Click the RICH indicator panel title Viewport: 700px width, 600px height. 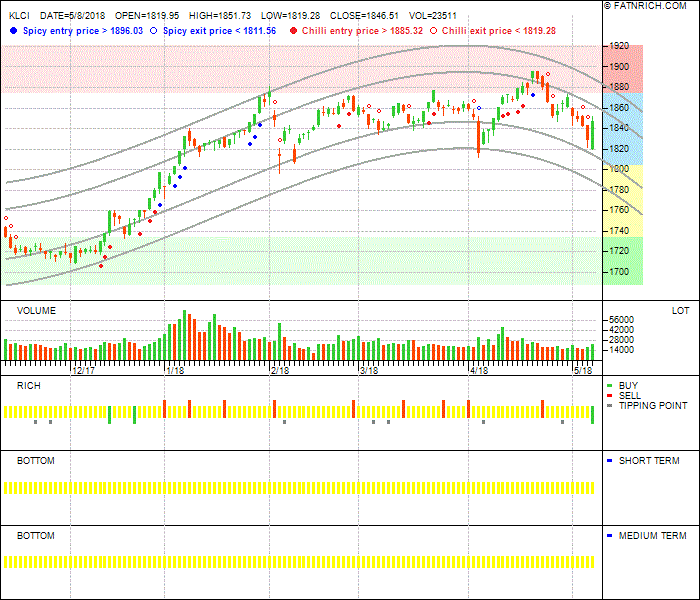coord(28,386)
